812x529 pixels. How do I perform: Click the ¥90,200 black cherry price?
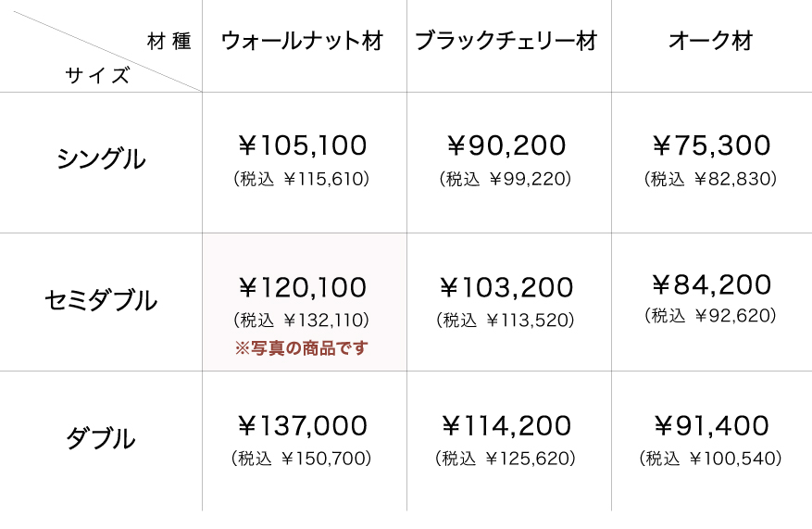(506, 145)
